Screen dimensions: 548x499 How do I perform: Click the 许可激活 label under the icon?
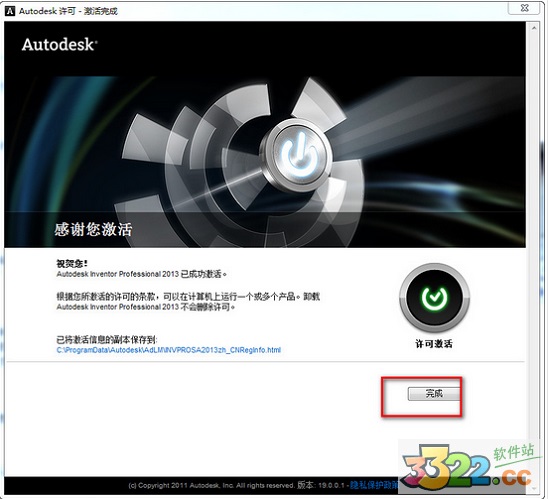(x=434, y=344)
